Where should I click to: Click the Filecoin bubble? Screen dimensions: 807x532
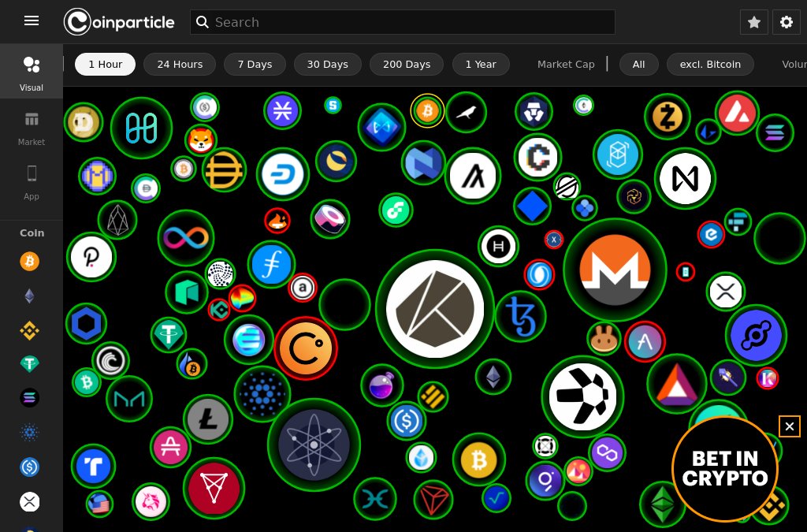pos(271,265)
